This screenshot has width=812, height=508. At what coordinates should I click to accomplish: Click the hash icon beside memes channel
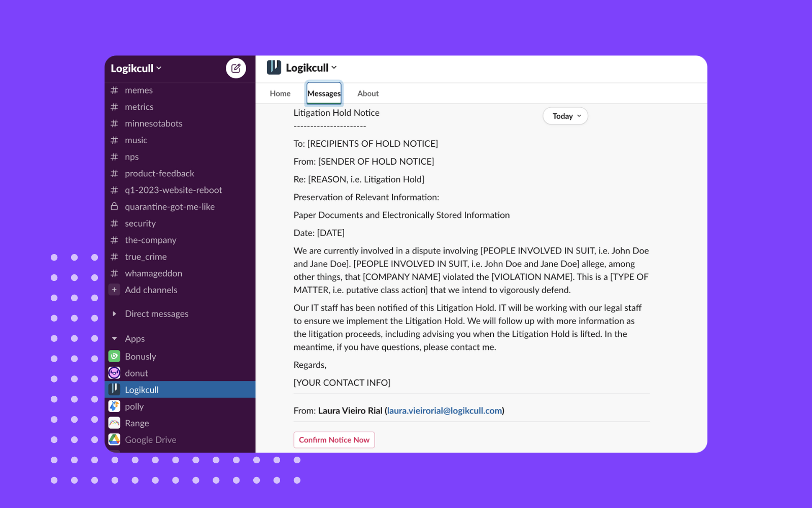point(114,90)
